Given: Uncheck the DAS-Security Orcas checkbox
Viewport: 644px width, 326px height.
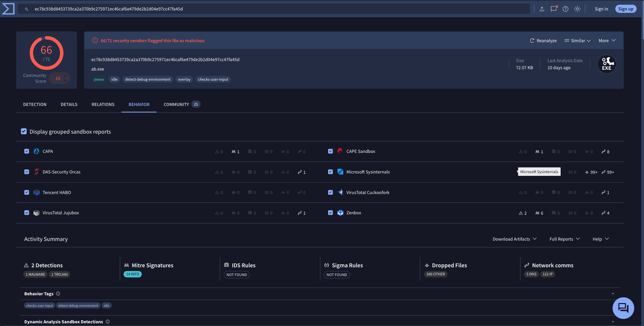Looking at the screenshot, I should [x=27, y=172].
